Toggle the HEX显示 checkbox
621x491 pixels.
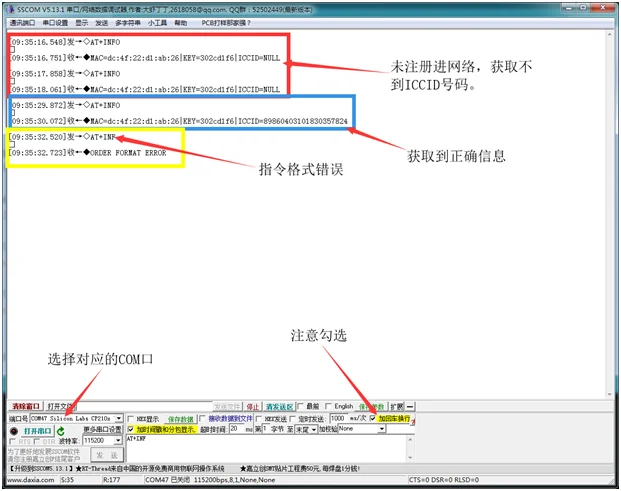click(x=130, y=419)
